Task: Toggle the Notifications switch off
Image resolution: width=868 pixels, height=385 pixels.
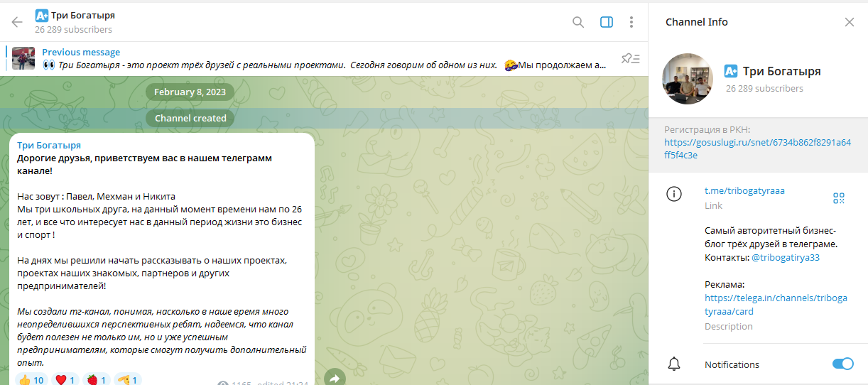Action: [x=842, y=364]
